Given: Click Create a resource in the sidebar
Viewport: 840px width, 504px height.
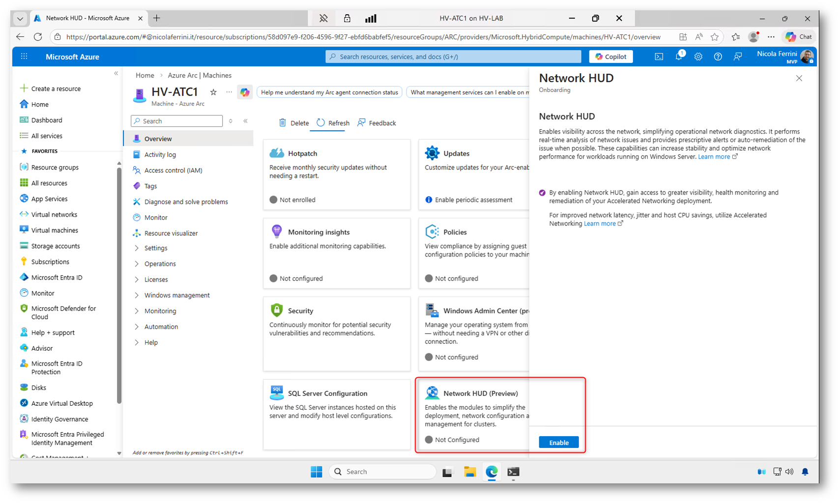Looking at the screenshot, I should pyautogui.click(x=56, y=88).
